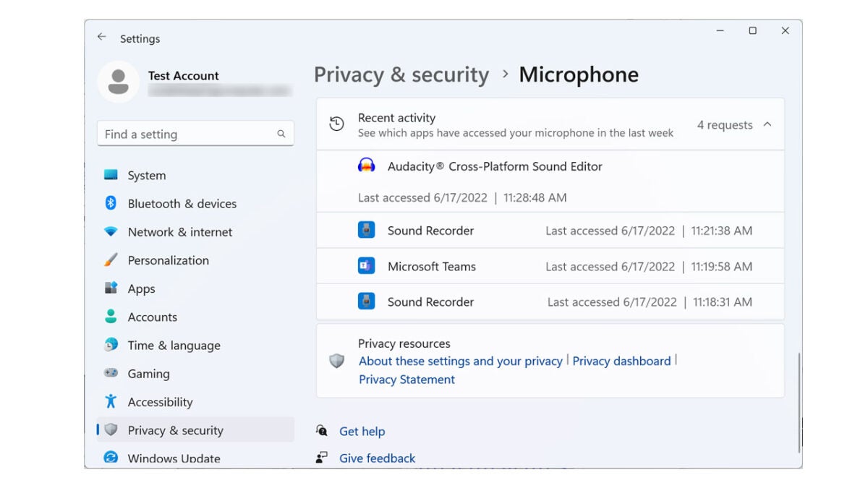The height and width of the screenshot is (488, 868).
Task: Click the Gaming controller icon
Action: coord(111,373)
